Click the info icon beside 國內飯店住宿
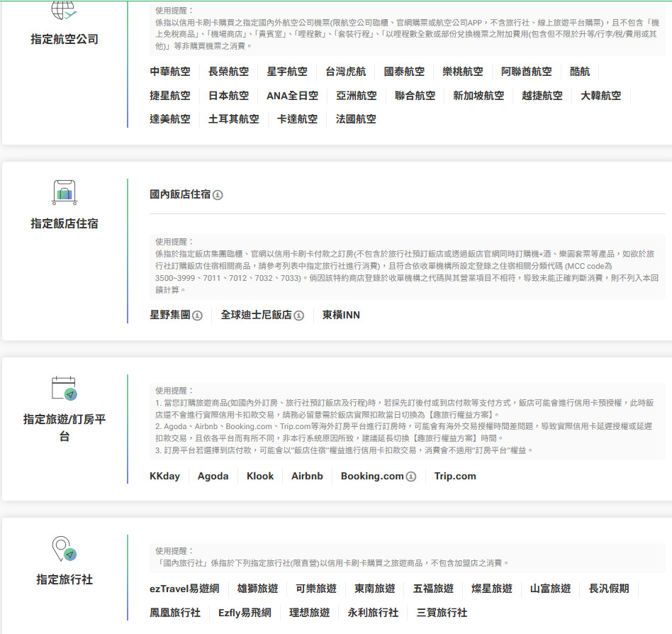 [218, 195]
